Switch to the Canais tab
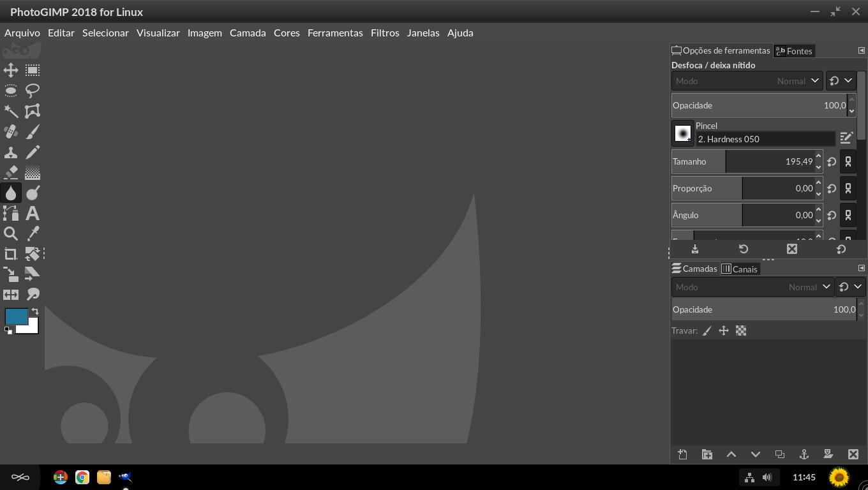 740,269
